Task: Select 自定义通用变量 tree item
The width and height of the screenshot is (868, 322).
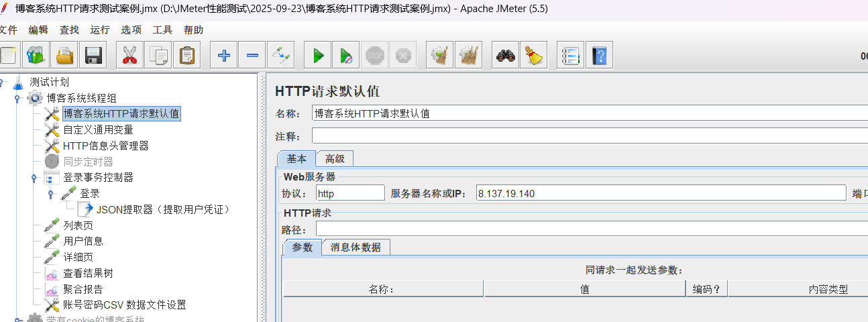Action: pyautogui.click(x=98, y=129)
